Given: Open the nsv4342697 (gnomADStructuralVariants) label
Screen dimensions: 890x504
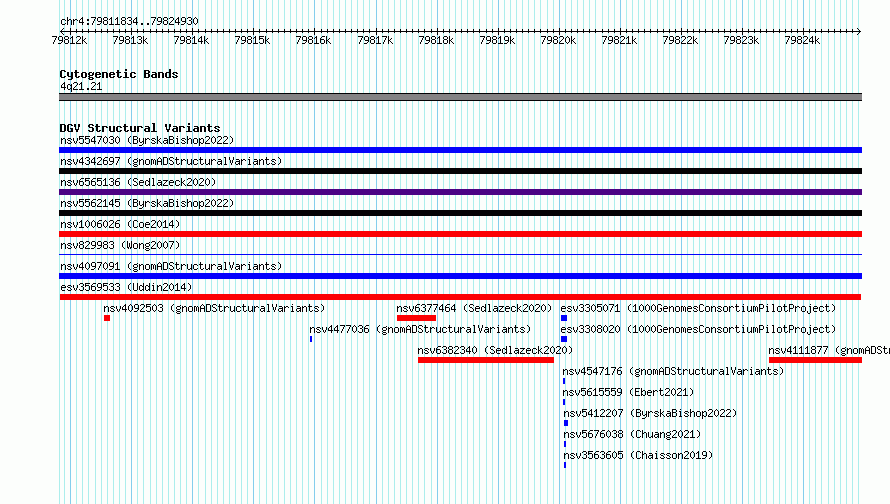Looking at the screenshot, I should (171, 161).
